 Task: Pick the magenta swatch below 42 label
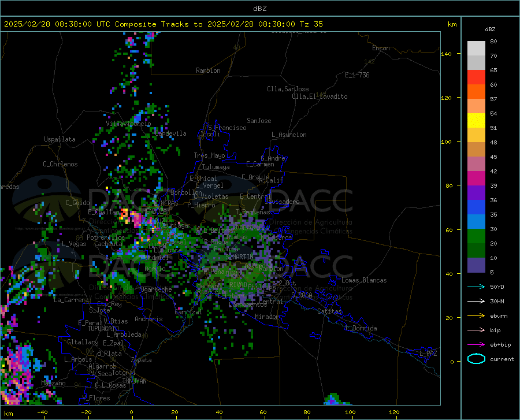[476, 179]
